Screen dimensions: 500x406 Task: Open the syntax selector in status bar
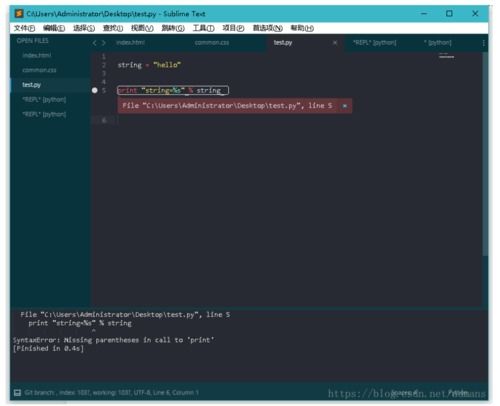tap(458, 392)
